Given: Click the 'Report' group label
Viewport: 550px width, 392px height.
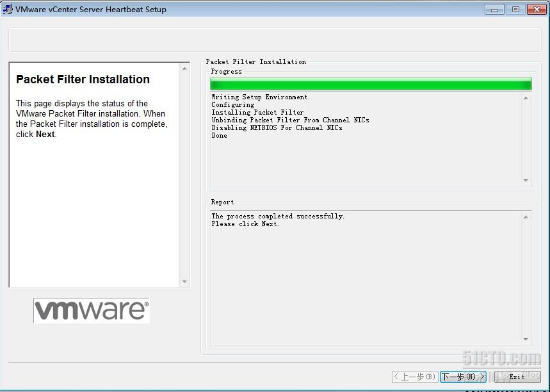Looking at the screenshot, I should click(222, 202).
